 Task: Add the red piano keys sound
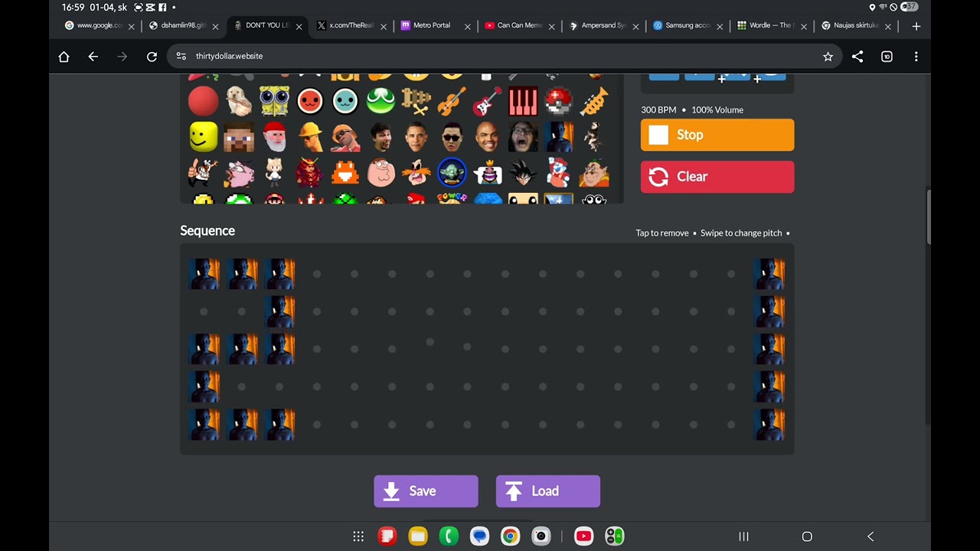click(523, 101)
